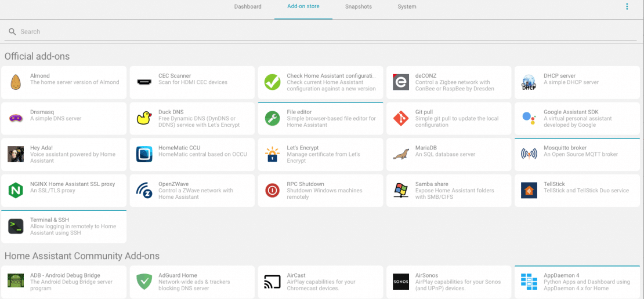Select the Dnsmasq purple mask icon
The image size is (644, 299).
16,118
